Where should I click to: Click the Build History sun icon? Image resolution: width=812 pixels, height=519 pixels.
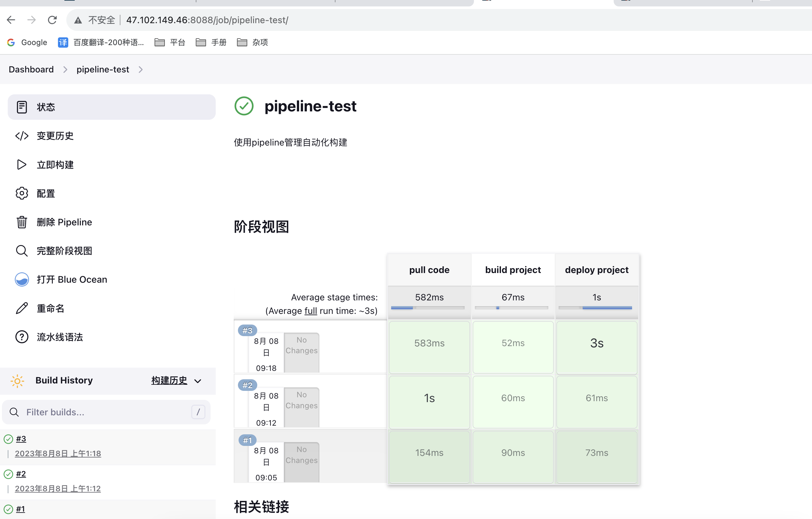tap(17, 381)
